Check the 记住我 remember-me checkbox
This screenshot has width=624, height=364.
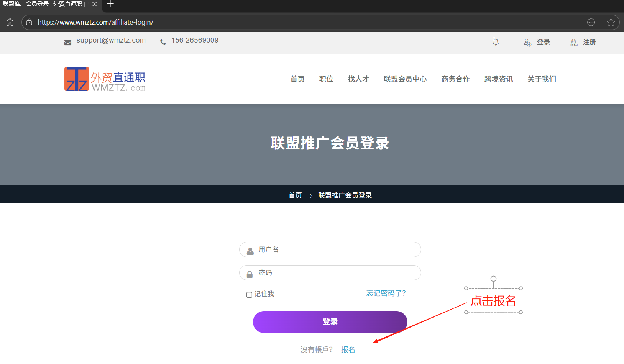249,294
